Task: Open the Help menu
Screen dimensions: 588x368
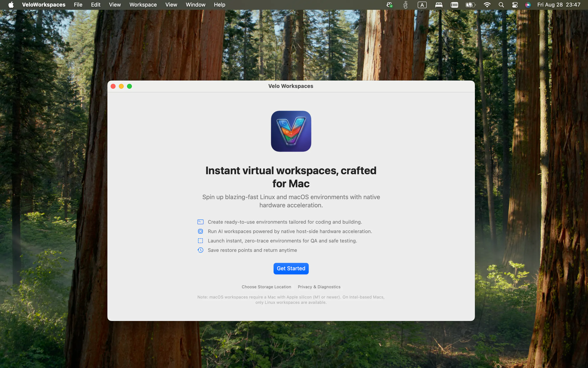Action: click(x=219, y=5)
